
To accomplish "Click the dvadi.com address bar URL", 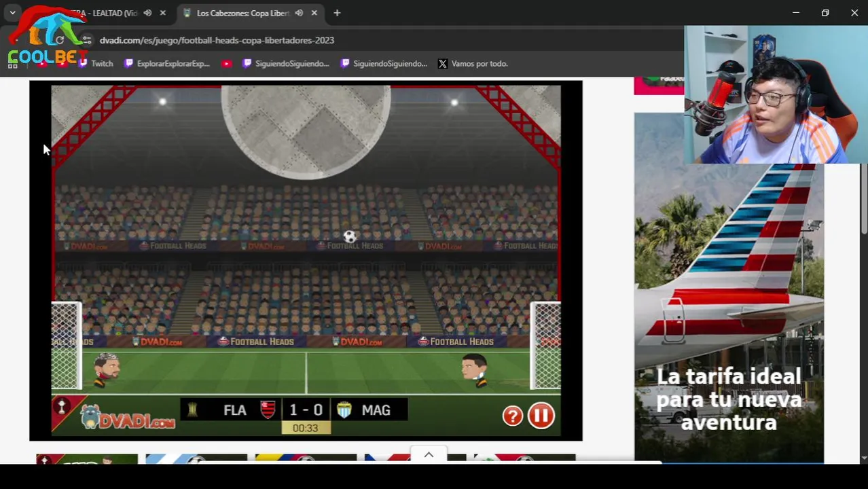I will (217, 40).
